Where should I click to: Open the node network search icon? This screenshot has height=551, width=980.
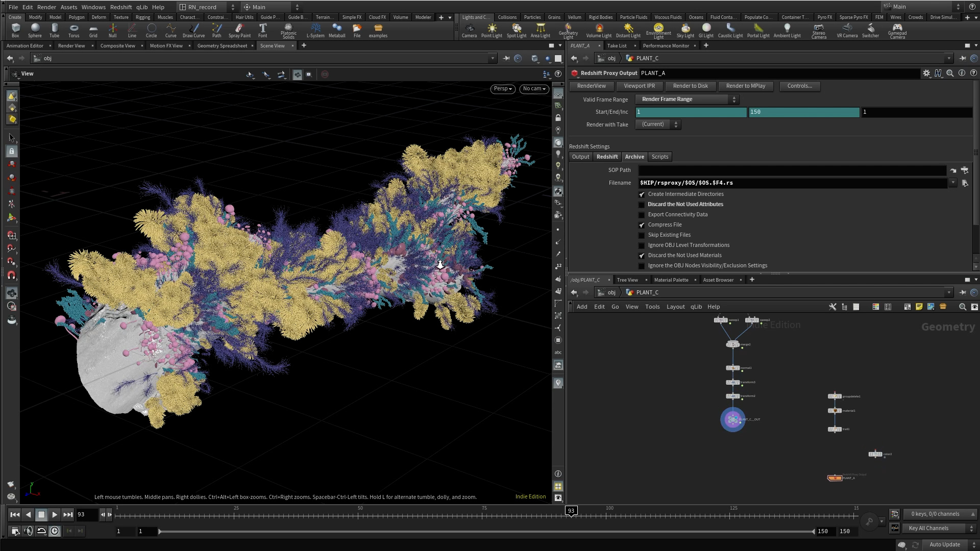click(962, 307)
